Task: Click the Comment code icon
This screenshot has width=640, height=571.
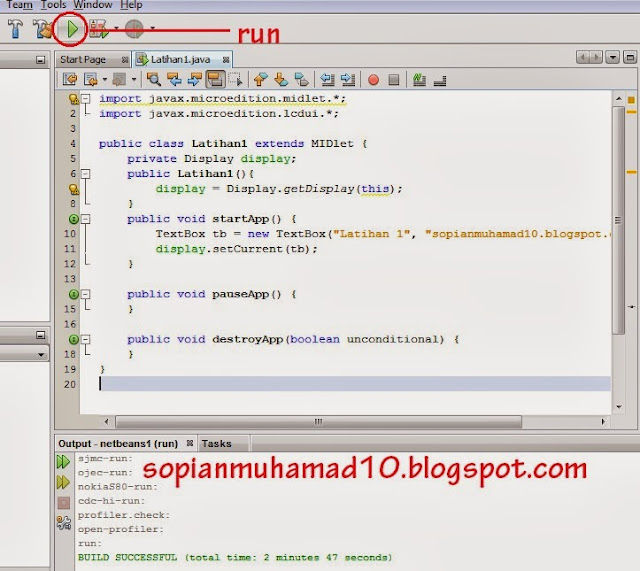Action: [x=419, y=79]
